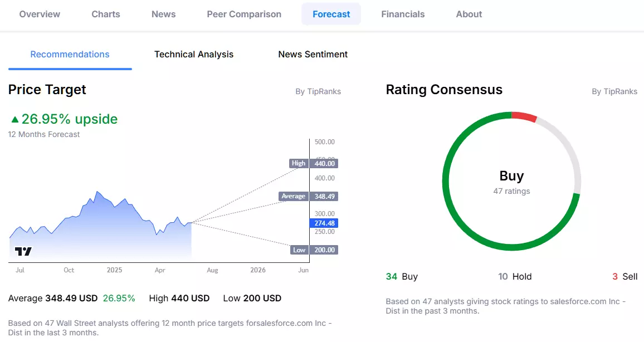644x342 pixels.
Task: Switch to Technical Analysis sub-tab
Action: [194, 55]
